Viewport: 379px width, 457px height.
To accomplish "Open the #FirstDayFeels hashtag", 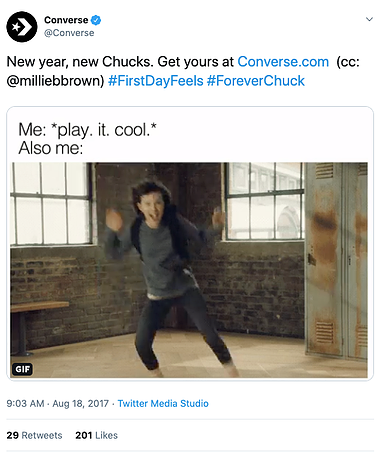I will [156, 81].
